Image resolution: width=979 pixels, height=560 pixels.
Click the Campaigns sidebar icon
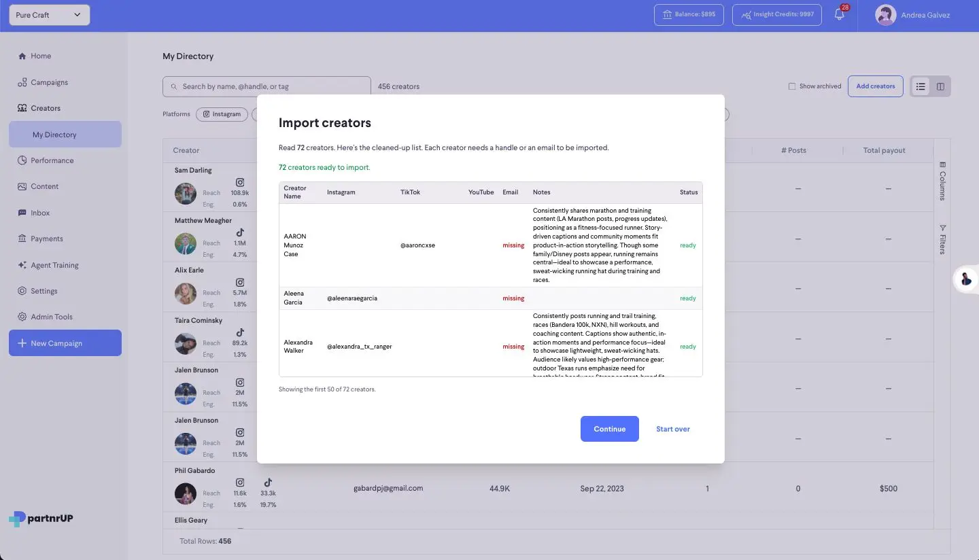22,82
